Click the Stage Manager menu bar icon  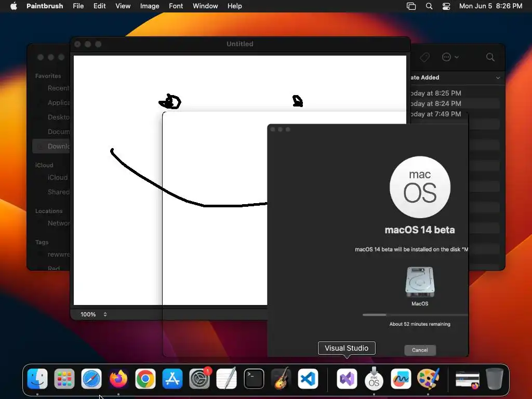(411, 6)
